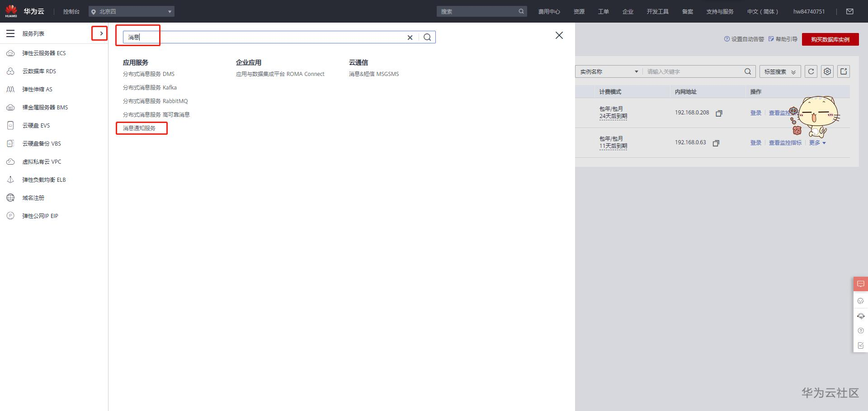Open the hamburger service list menu
Image resolution: width=868 pixels, height=411 pixels.
point(10,33)
